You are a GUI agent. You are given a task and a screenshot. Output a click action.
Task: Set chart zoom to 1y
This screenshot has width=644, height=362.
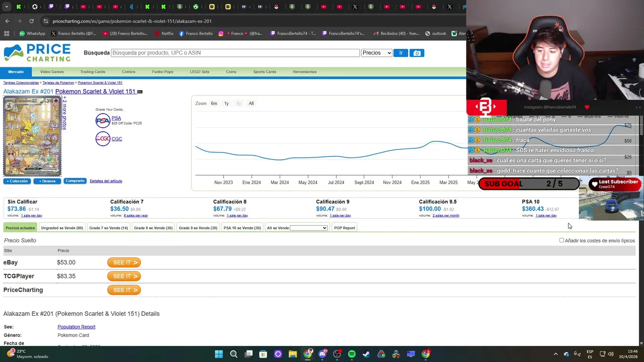click(x=226, y=104)
